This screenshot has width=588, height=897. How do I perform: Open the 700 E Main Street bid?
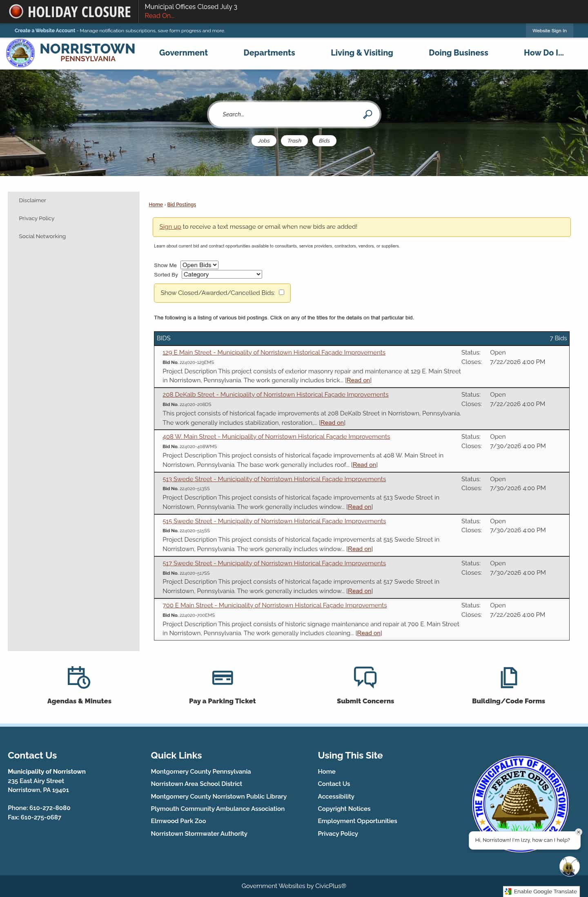(x=274, y=605)
